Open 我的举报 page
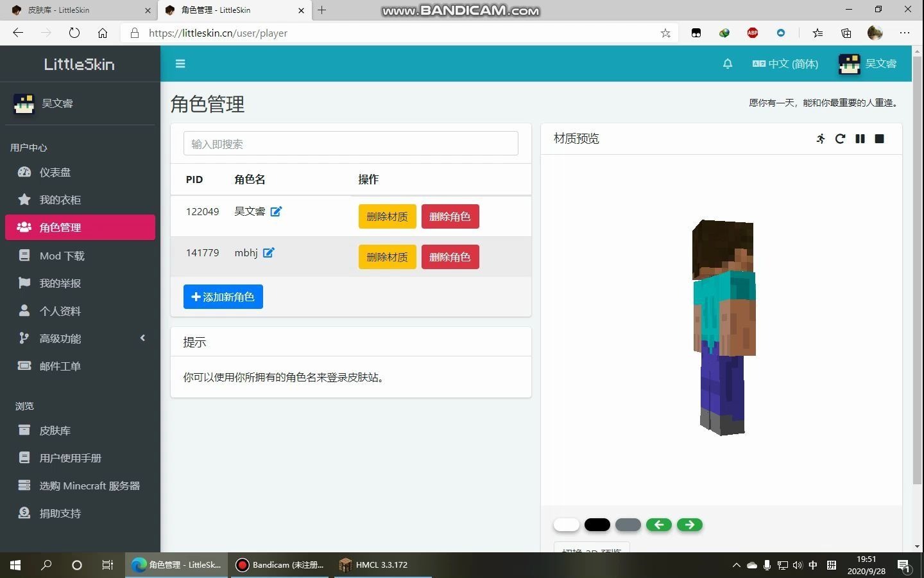924x578 pixels. 80,283
